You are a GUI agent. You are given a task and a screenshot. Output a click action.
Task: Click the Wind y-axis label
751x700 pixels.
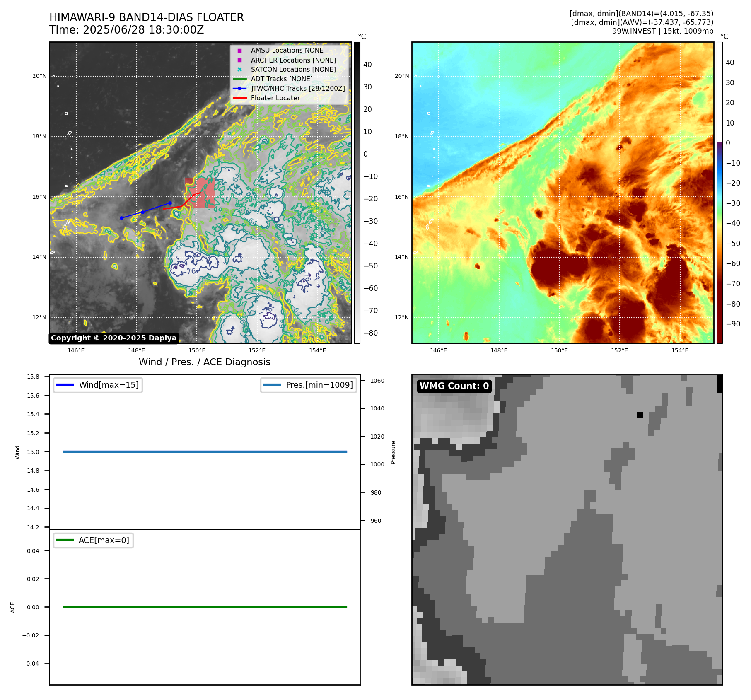tap(17, 452)
